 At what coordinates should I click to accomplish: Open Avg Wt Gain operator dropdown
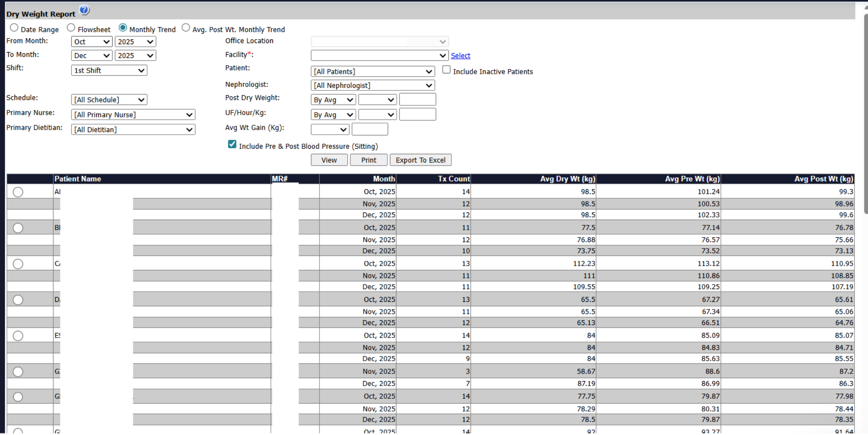330,129
